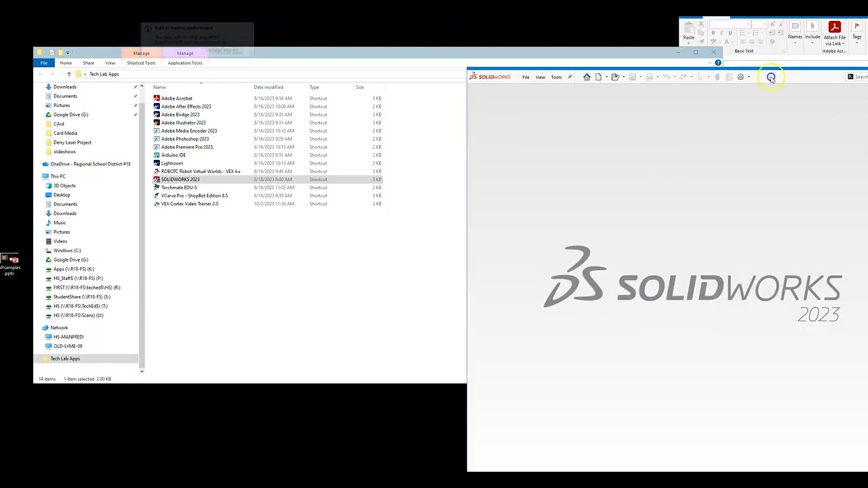Image resolution: width=868 pixels, height=488 pixels.
Task: Open the Names dropdown in Outlook
Action: (x=795, y=33)
